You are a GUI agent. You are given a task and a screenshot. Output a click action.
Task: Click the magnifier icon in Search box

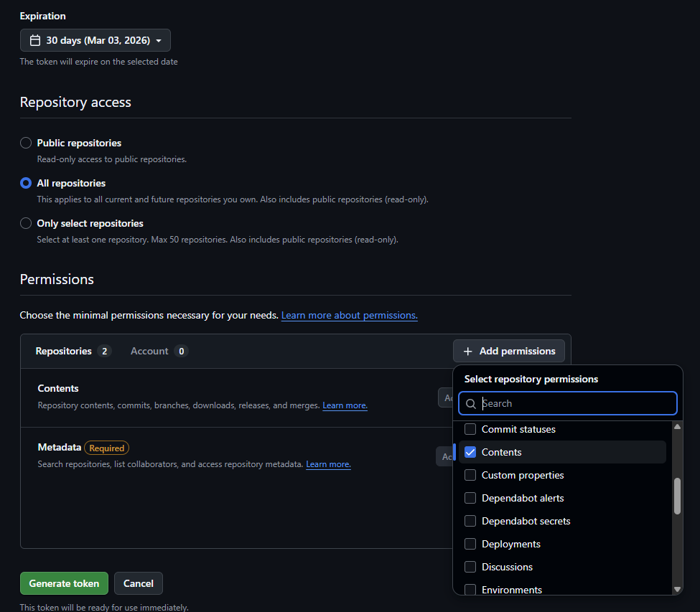point(470,404)
